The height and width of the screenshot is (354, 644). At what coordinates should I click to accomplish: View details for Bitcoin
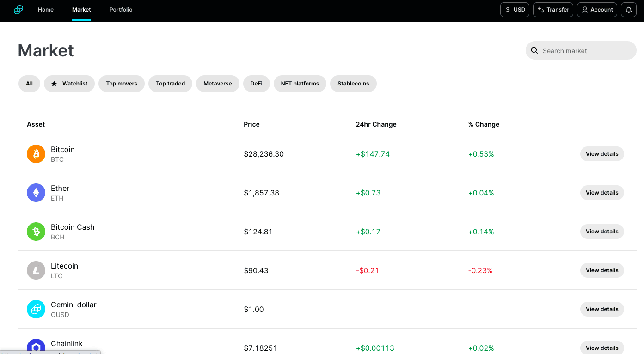pos(602,154)
